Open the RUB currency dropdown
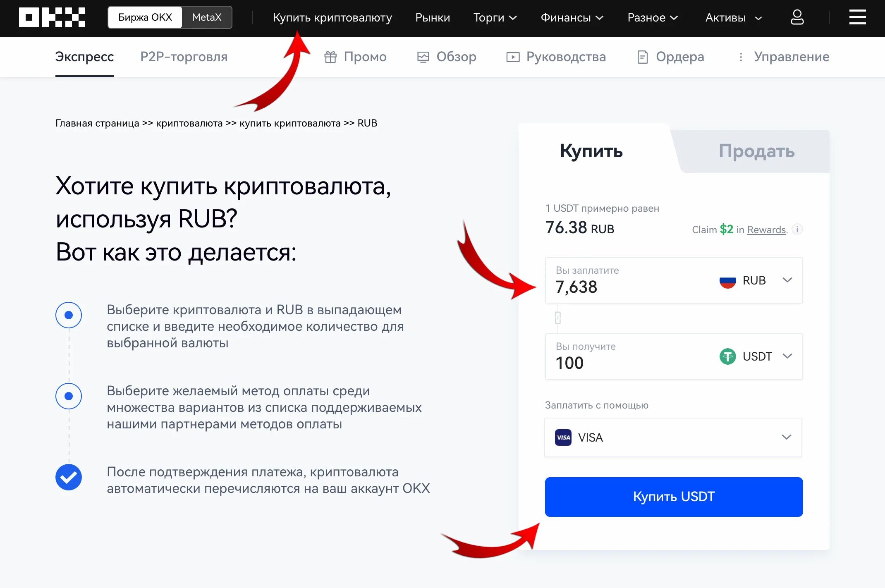885x588 pixels. coord(756,281)
